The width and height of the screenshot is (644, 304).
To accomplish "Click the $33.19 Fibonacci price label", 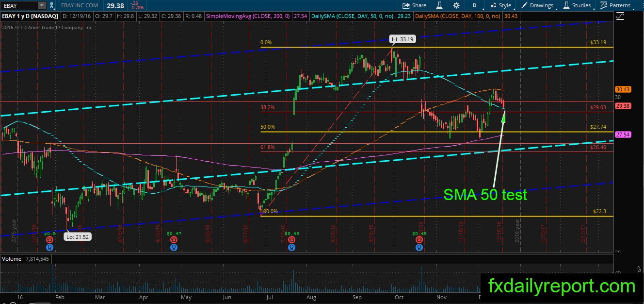I will click(598, 43).
